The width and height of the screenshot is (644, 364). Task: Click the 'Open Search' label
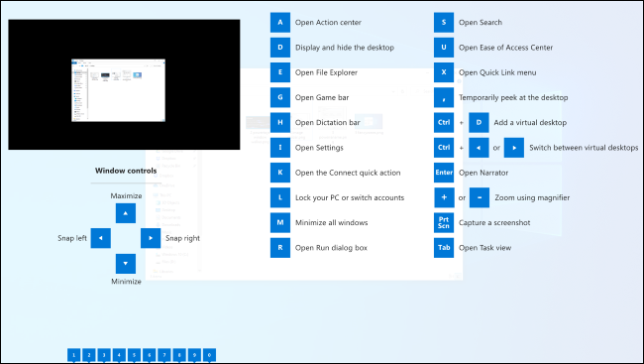tap(481, 23)
